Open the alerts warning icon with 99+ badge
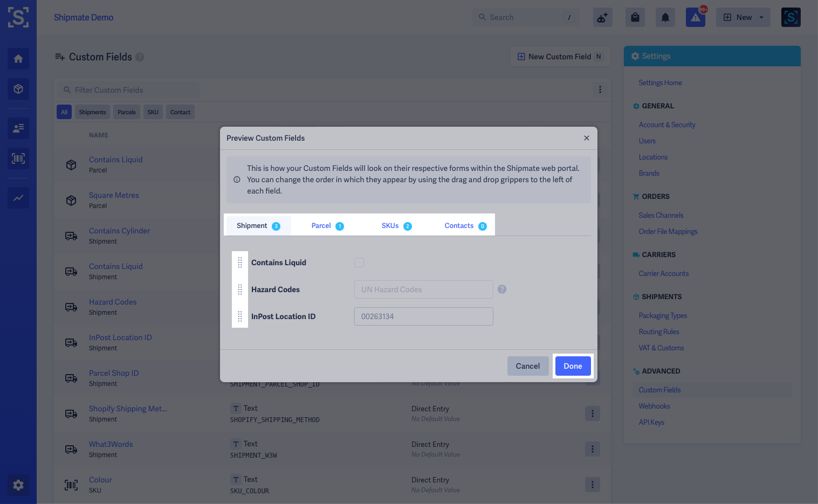This screenshot has height=504, width=818. [696, 17]
